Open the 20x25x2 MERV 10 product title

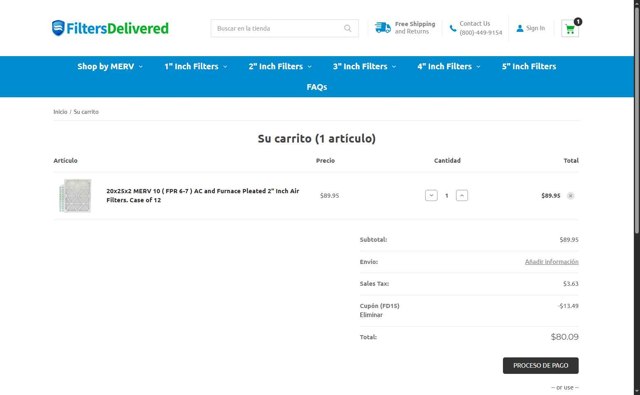click(x=203, y=195)
